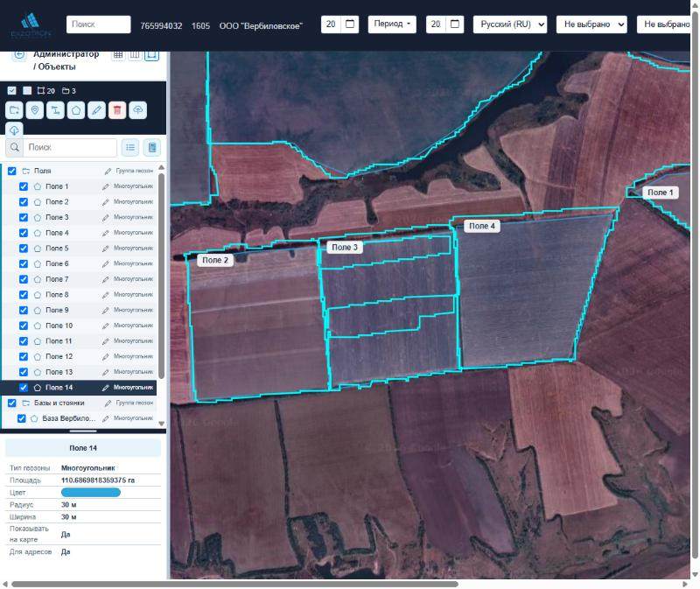Click the cloud upload icon
700x589 pixels.
137,110
